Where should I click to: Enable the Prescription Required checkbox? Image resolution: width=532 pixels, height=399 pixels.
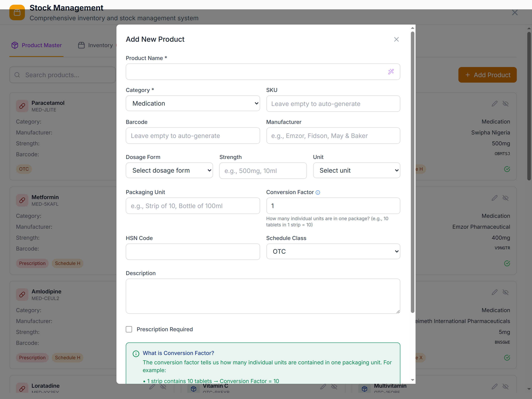tap(129, 329)
